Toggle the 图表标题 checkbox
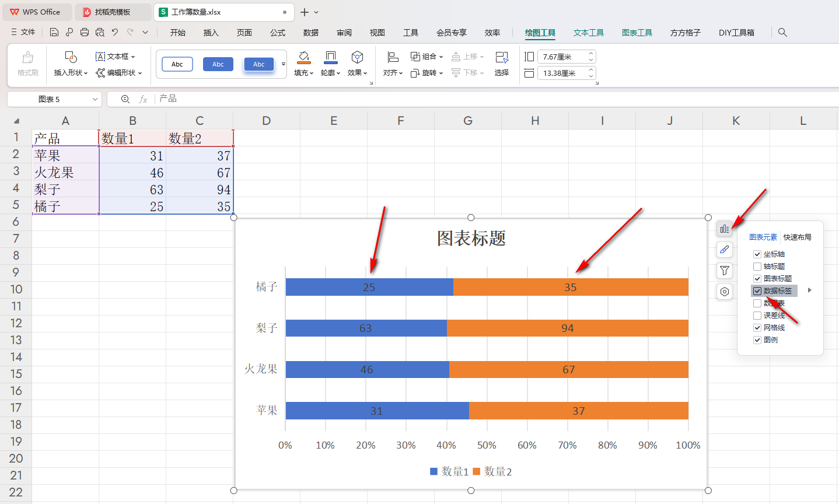This screenshot has width=839, height=504. click(x=757, y=279)
